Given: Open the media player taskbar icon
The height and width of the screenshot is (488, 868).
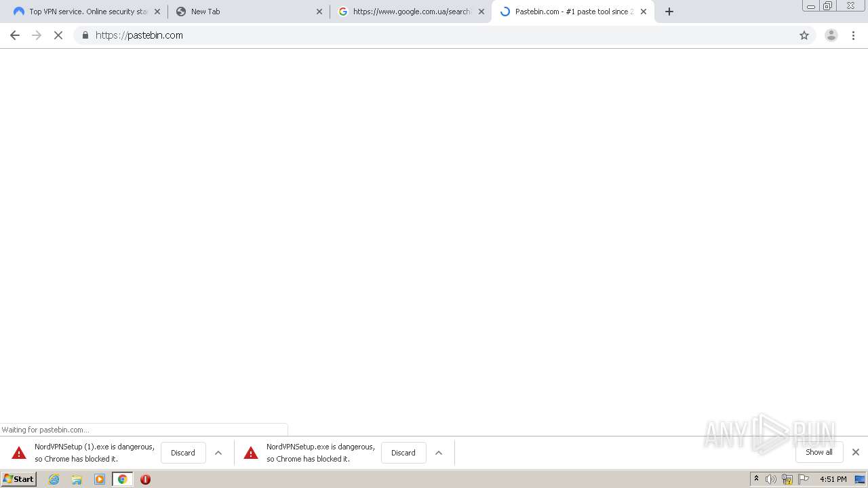Looking at the screenshot, I should 100,479.
